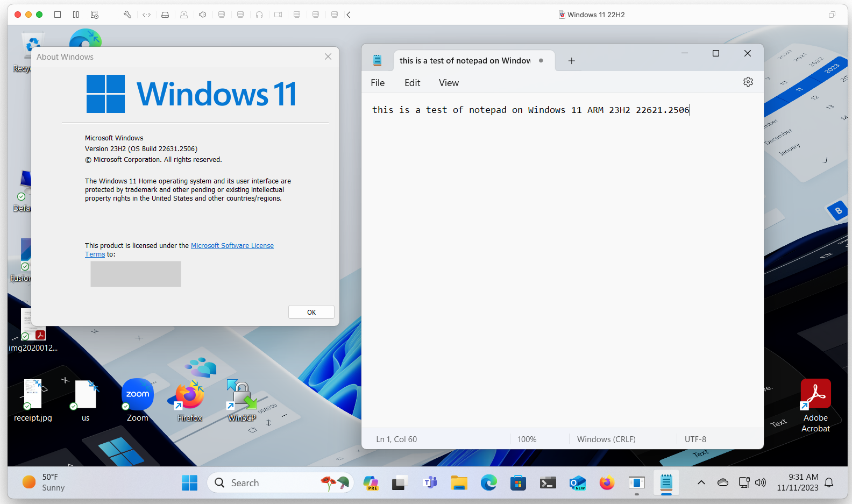The width and height of the screenshot is (852, 504).
Task: Click the 100% zoom level in status bar
Action: 527,439
